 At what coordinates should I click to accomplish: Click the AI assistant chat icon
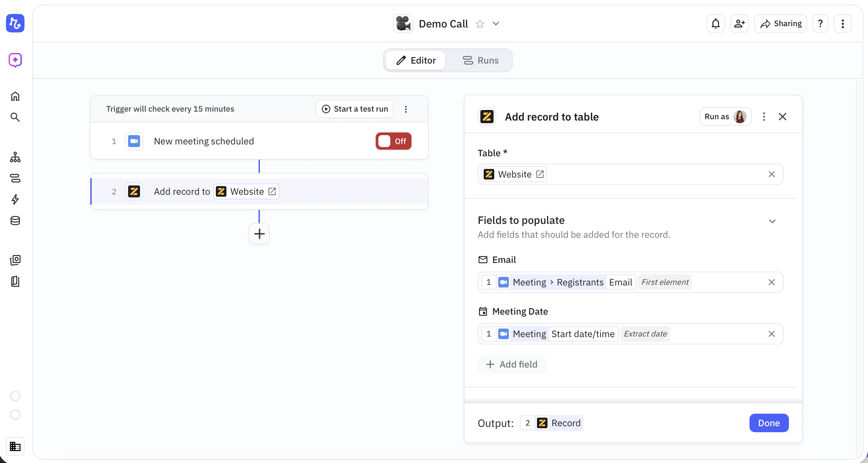15,60
